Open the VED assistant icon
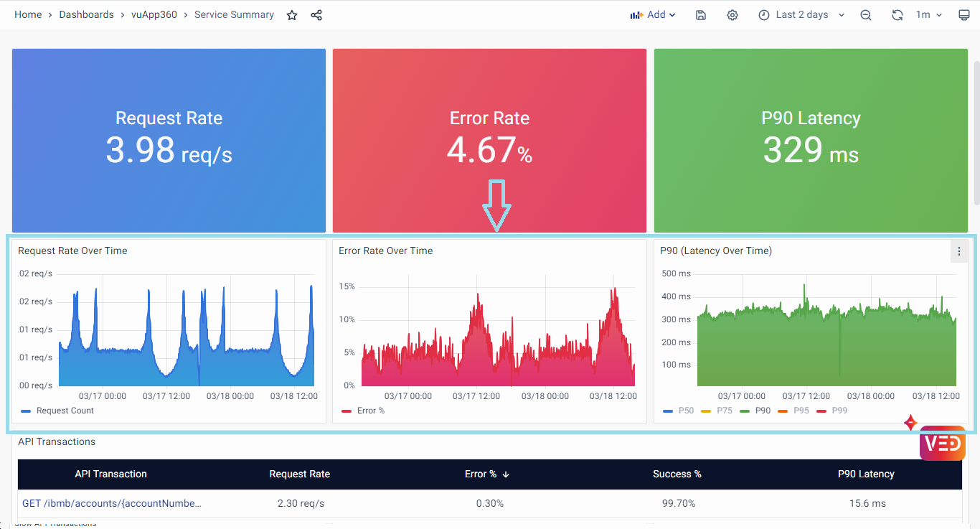 click(x=942, y=443)
